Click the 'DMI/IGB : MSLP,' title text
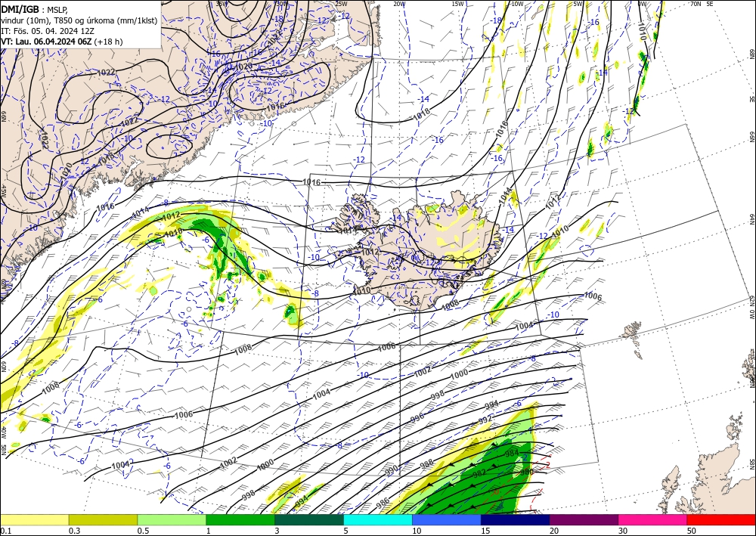 pos(35,8)
